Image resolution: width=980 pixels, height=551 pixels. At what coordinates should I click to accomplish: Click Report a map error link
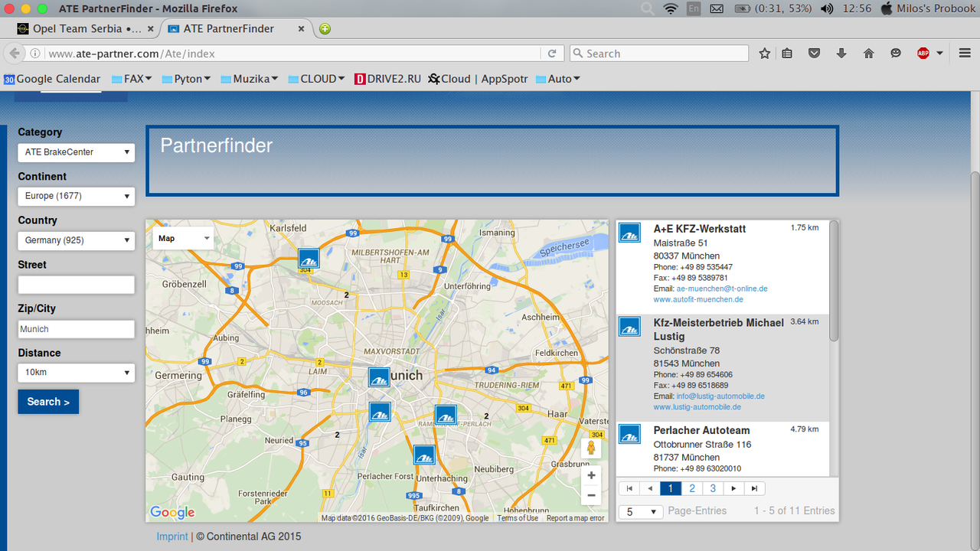pos(575,518)
